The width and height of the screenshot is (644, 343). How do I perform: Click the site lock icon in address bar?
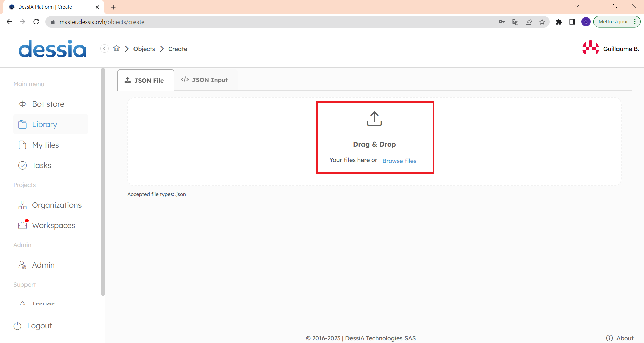(x=52, y=22)
